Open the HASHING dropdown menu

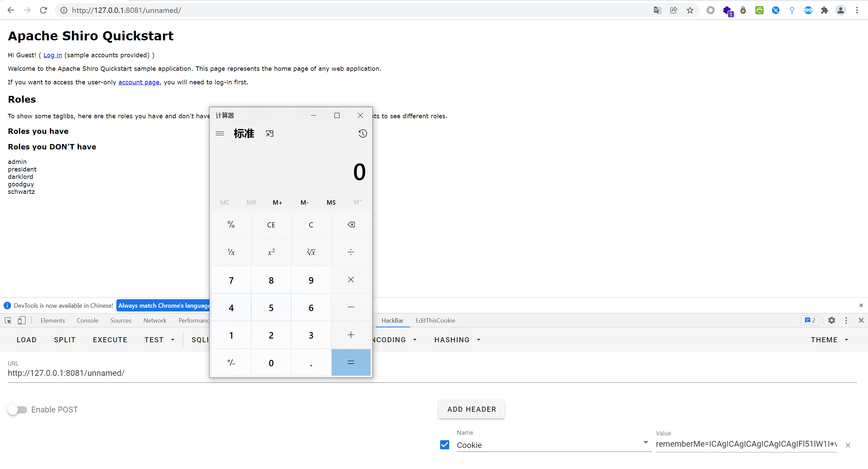pyautogui.click(x=457, y=340)
